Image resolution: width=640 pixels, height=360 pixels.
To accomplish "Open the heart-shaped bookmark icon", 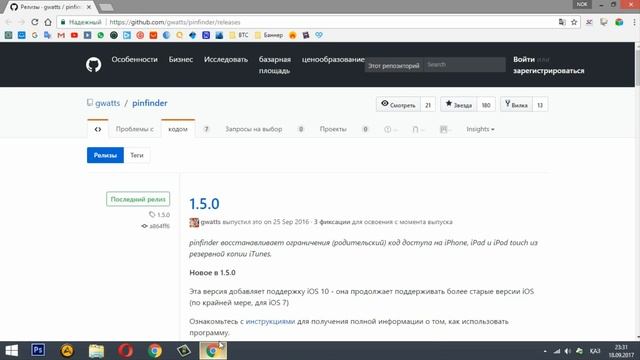I will click(319, 36).
